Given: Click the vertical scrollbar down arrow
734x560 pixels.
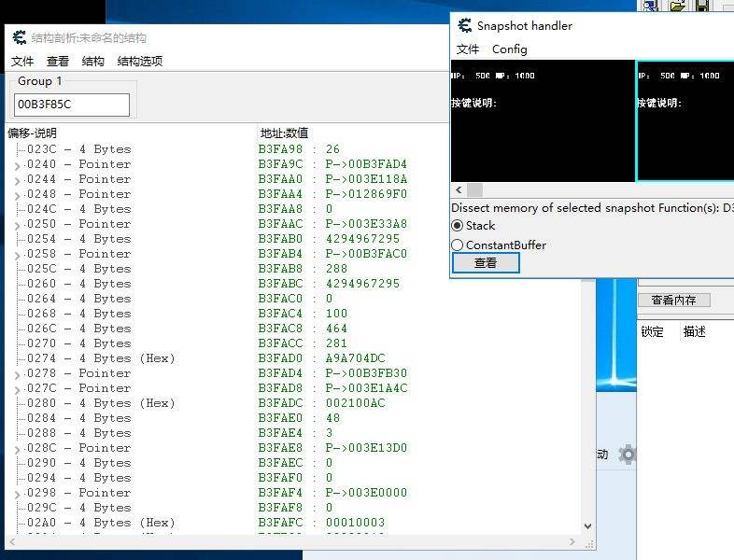Looking at the screenshot, I should (587, 526).
